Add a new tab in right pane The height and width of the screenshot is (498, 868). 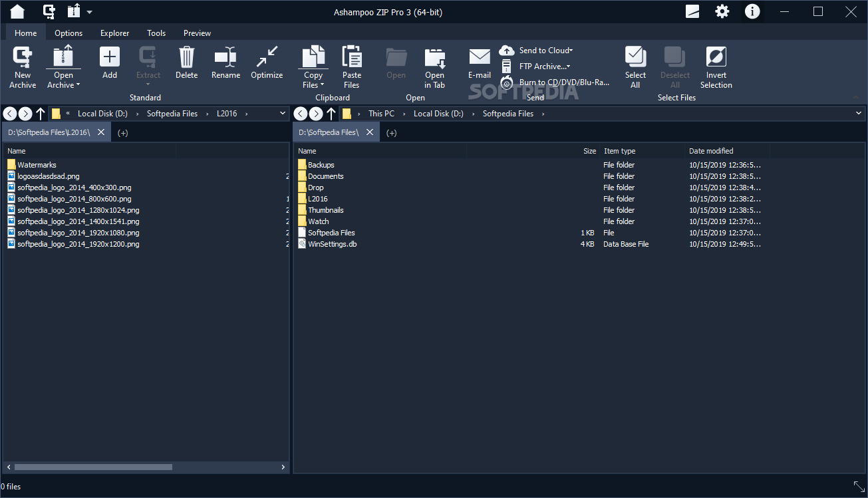[x=392, y=133]
